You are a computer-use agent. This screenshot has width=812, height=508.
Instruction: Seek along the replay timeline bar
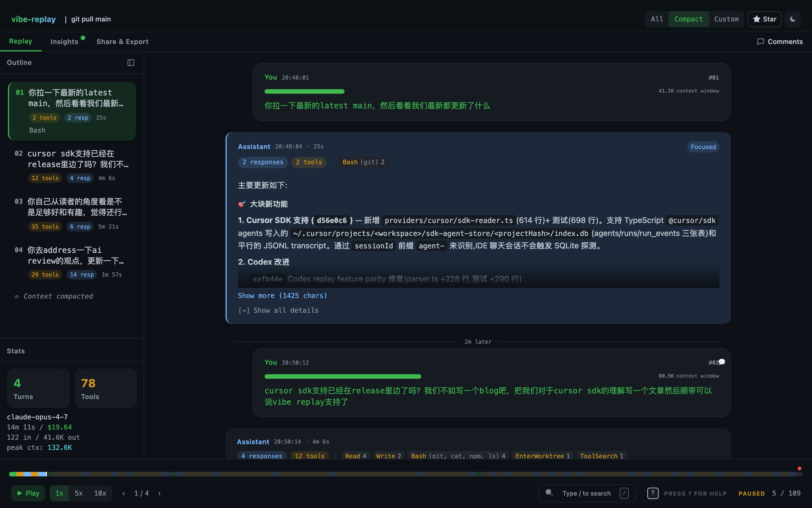(x=406, y=474)
